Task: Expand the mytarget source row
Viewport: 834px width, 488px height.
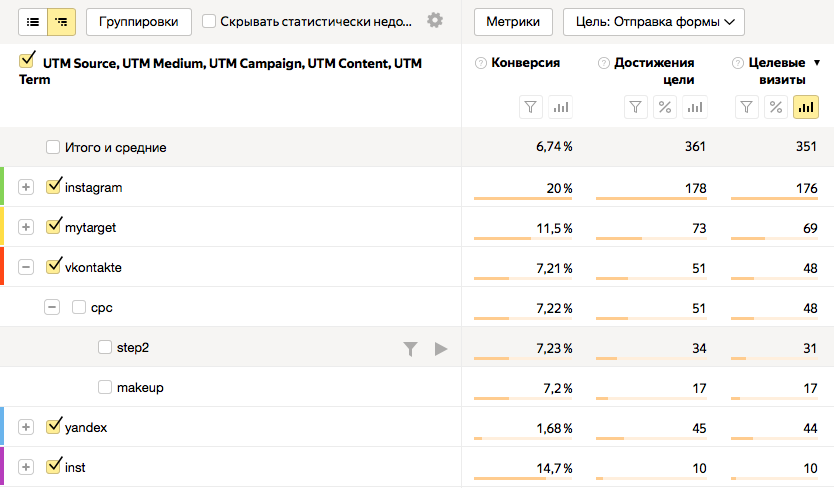Action: [26, 227]
